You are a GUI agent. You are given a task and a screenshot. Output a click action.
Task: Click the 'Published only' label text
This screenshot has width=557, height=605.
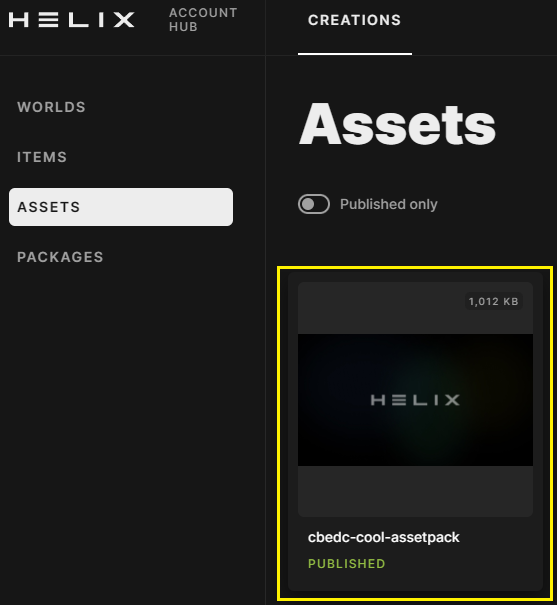point(388,204)
